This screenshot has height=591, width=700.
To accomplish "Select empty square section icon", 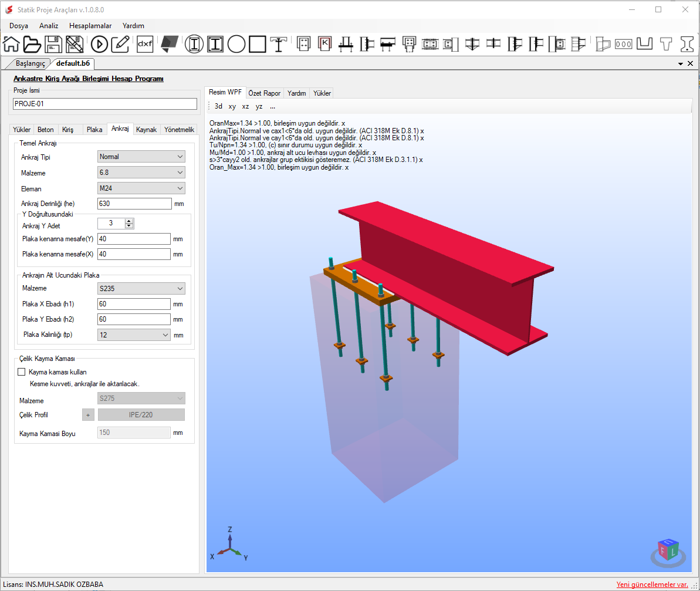I will click(x=258, y=44).
